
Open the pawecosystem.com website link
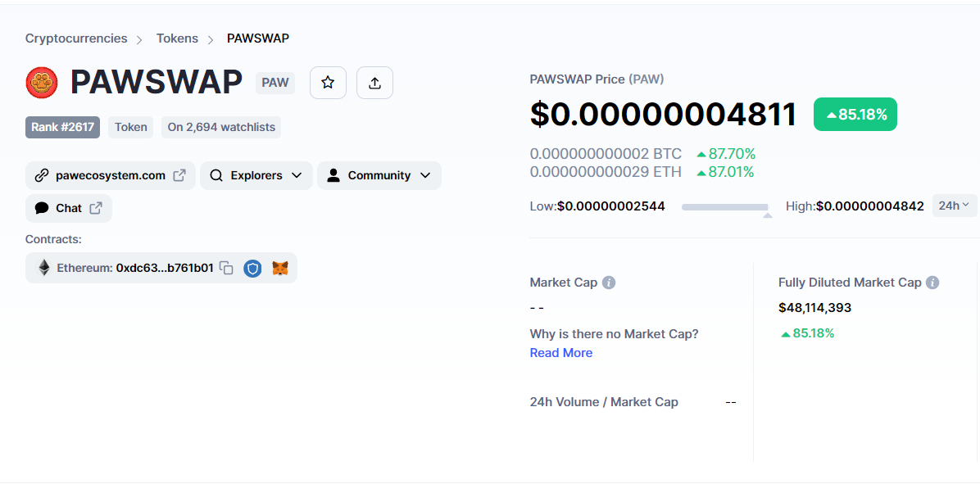coord(111,175)
